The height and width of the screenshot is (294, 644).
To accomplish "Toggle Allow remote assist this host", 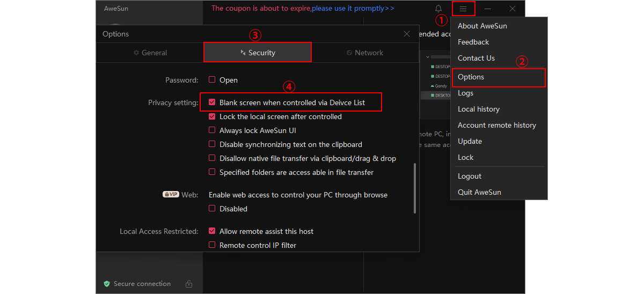I will pyautogui.click(x=212, y=231).
